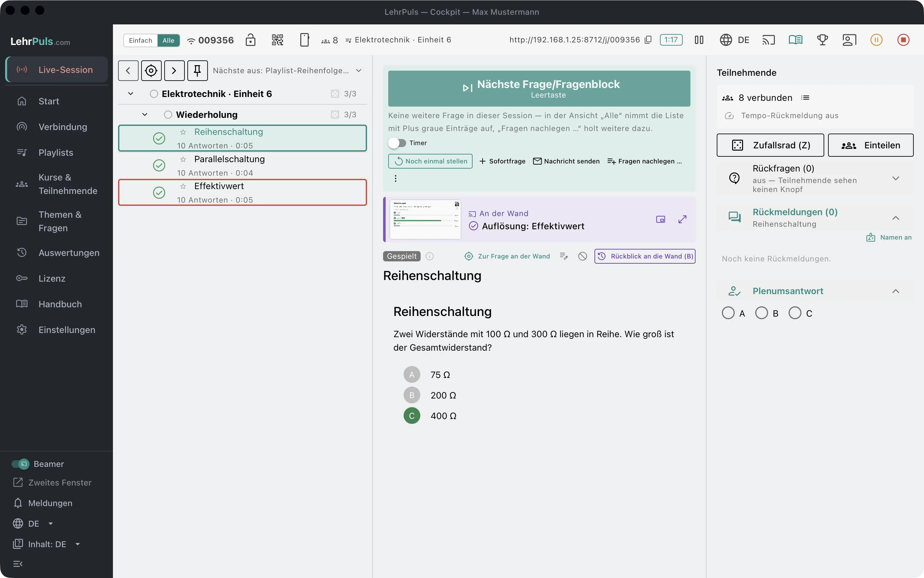Go to next question arrow in playlist

pos(175,70)
